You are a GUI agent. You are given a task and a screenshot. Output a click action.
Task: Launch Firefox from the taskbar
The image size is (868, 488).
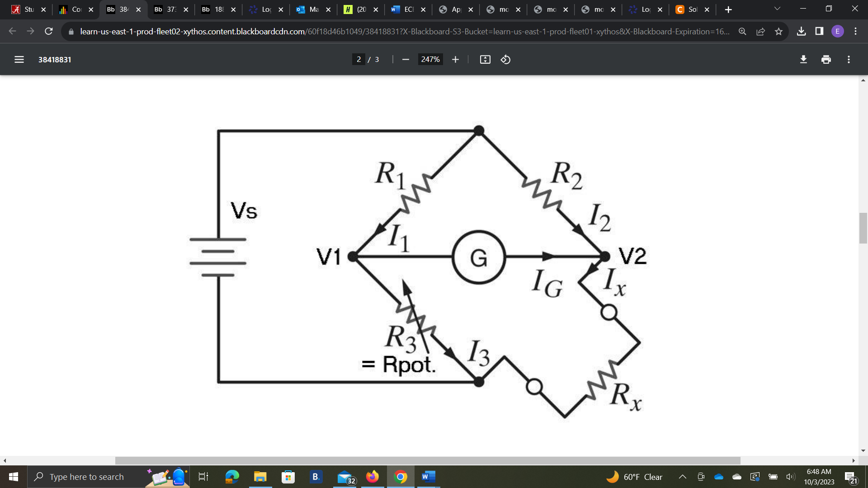(372, 477)
